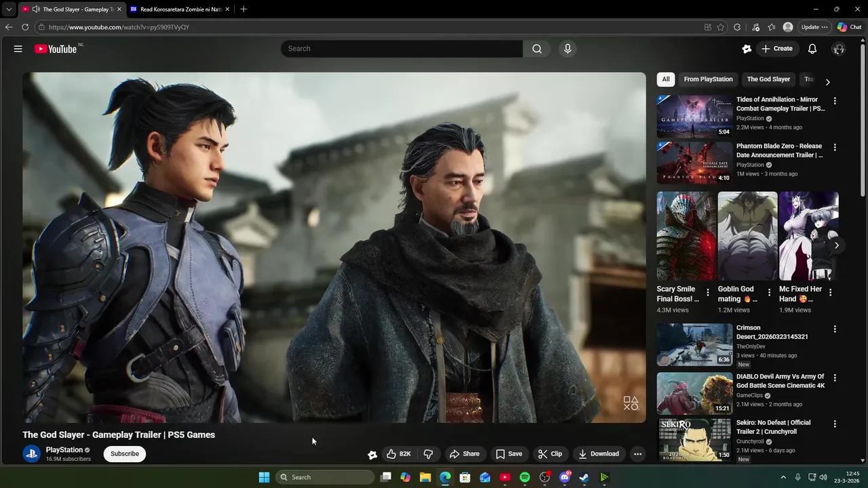Show more filter chips with the right arrow
This screenshot has height=488, width=868.
tap(827, 81)
